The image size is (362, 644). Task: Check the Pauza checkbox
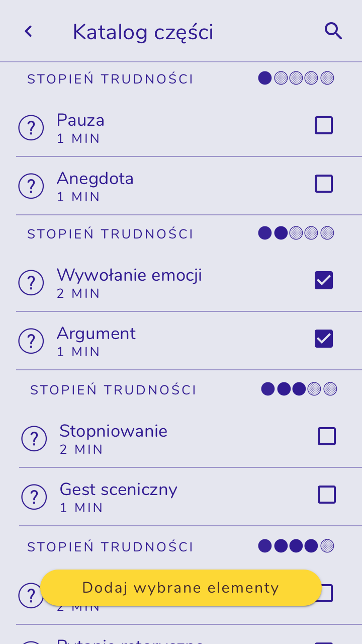pyautogui.click(x=324, y=125)
